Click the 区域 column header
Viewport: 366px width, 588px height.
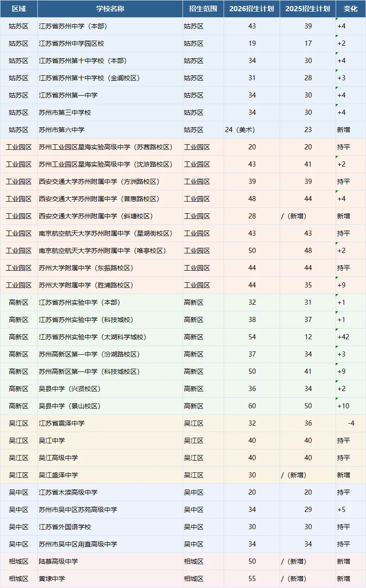(x=19, y=9)
